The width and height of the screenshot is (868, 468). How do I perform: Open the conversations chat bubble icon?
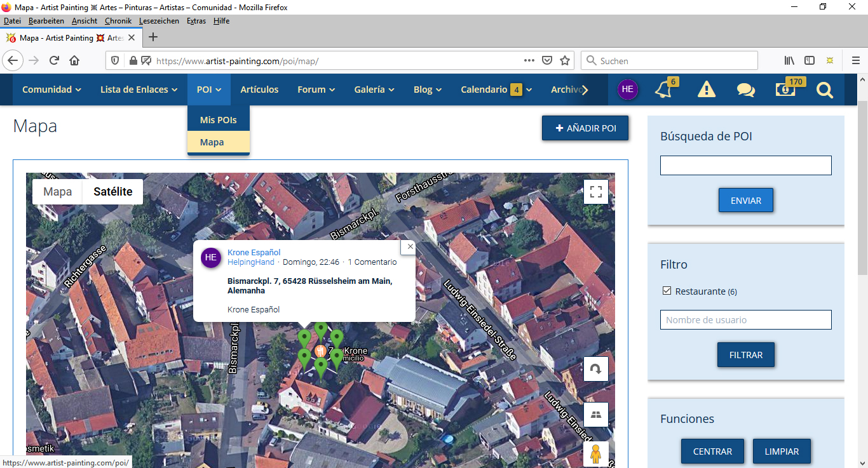745,90
